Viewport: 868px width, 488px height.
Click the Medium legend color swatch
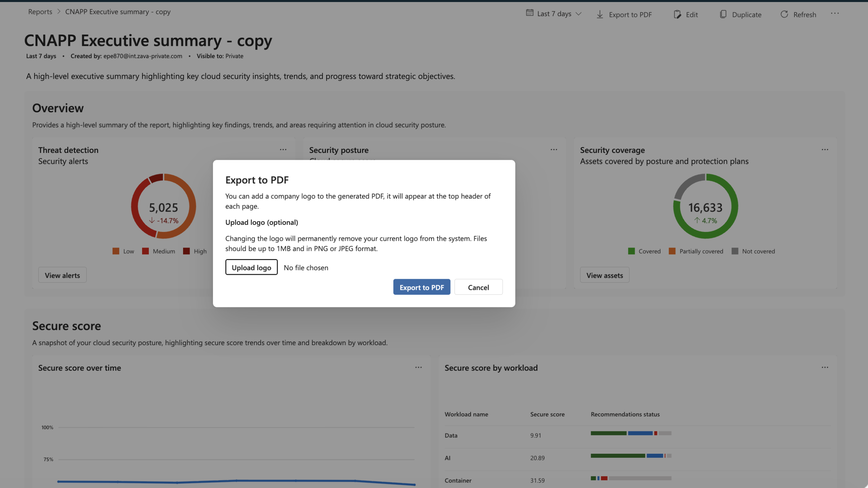click(145, 251)
